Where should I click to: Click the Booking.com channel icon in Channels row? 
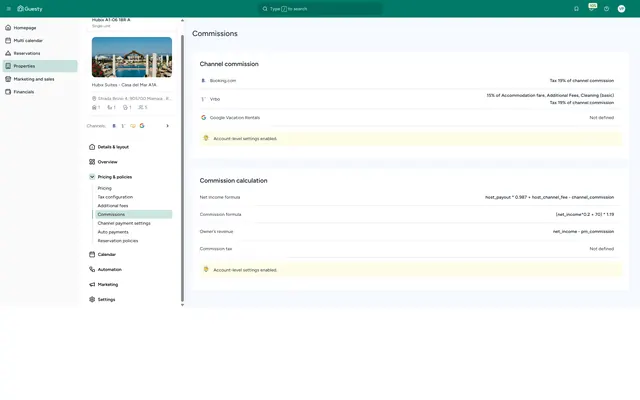tap(114, 126)
